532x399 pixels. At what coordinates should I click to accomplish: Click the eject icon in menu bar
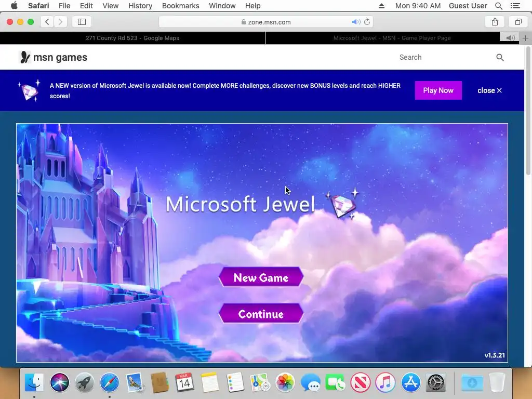(381, 6)
